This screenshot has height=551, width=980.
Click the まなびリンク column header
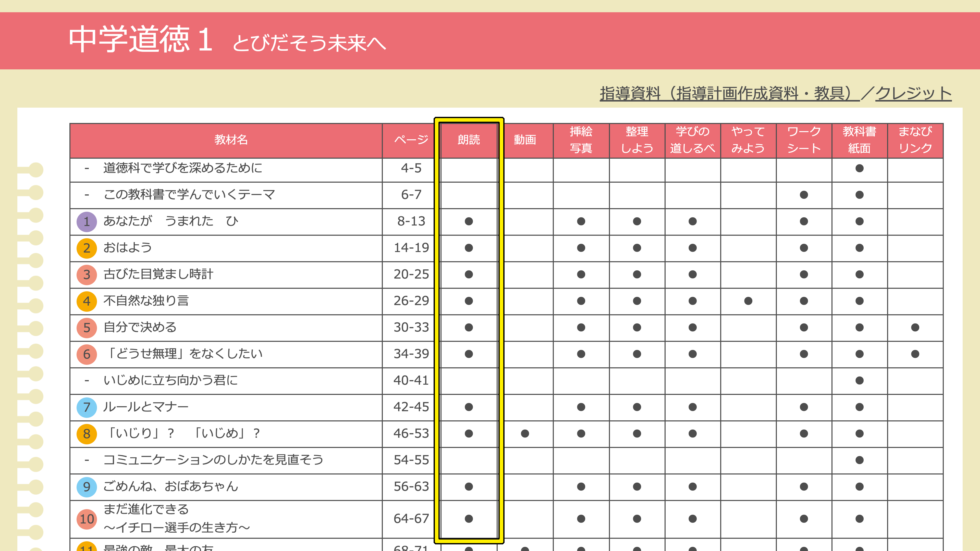pos(915,140)
